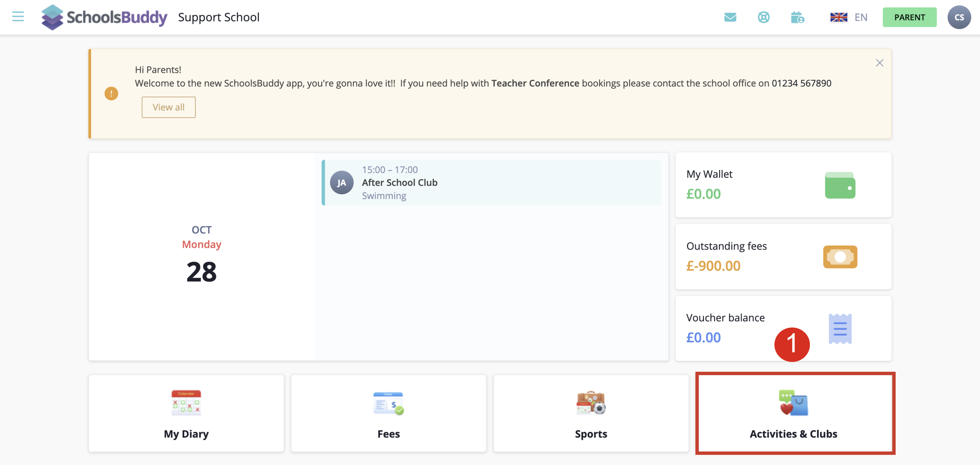Open the messages envelope icon
Viewport: 980px width, 465px height.
730,17
